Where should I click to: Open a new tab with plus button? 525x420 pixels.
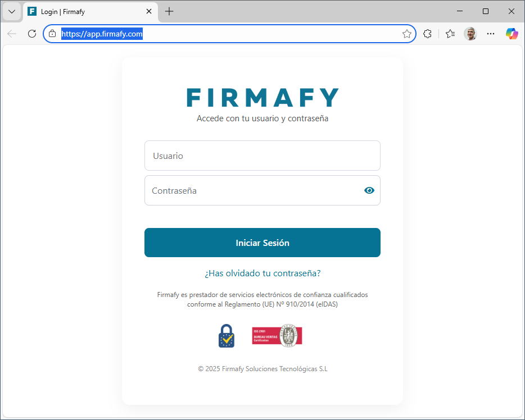click(169, 11)
